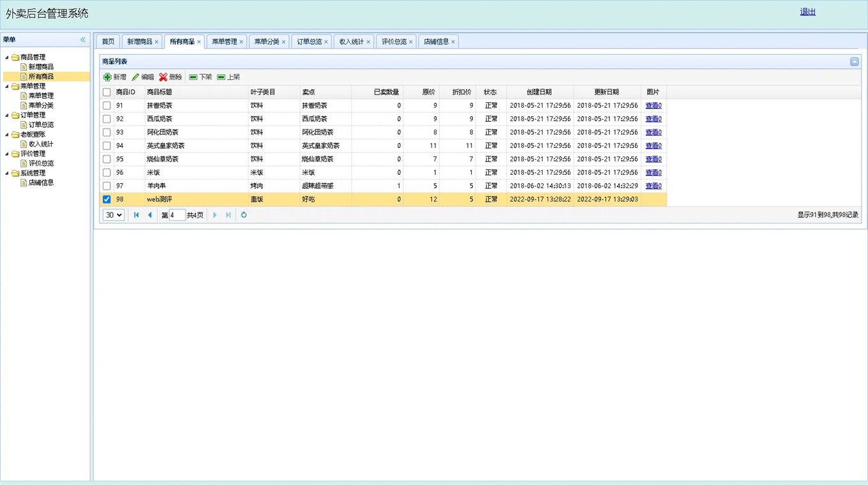Sort by the 商品标题 column header
This screenshot has height=485, width=868.
point(197,93)
